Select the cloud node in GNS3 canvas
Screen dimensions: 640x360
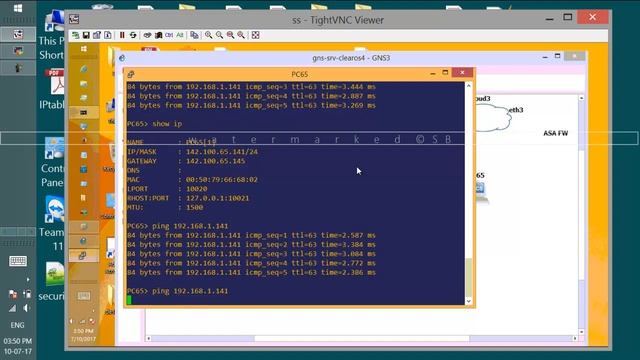[x=493, y=118]
